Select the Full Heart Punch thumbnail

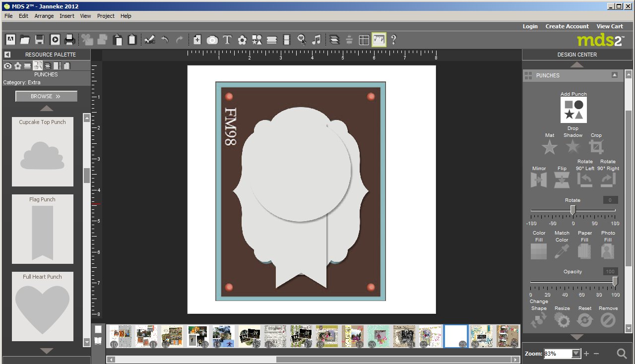[43, 306]
